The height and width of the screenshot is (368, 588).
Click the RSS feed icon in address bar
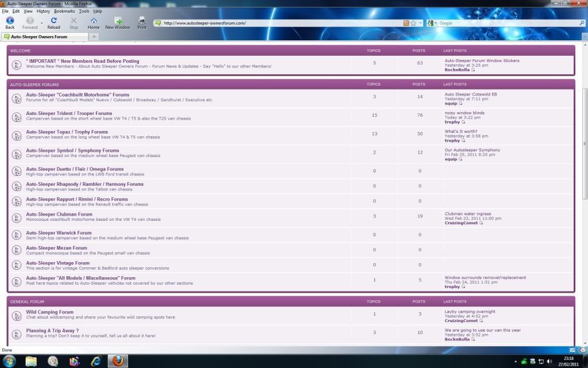pyautogui.click(x=406, y=23)
